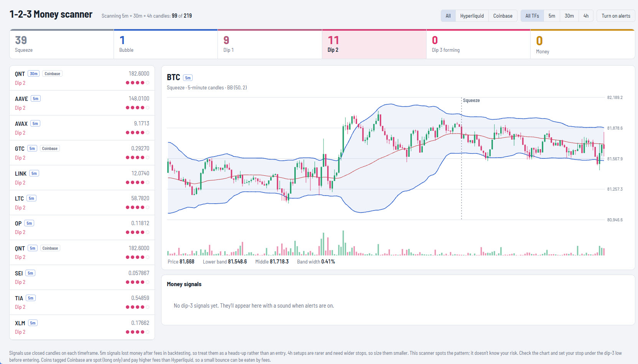Select the XLM row in the list

click(x=82, y=327)
